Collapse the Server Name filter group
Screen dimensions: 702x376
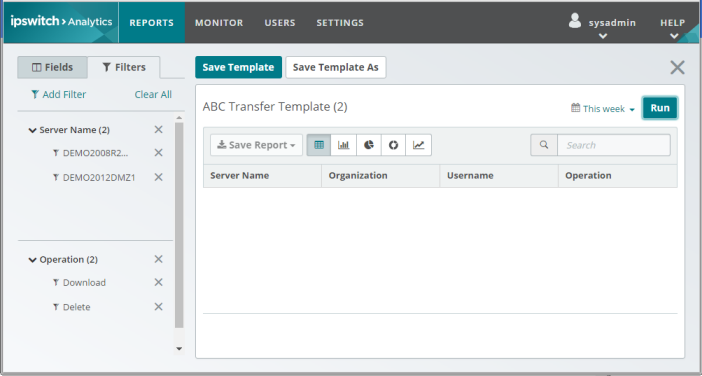pyautogui.click(x=32, y=130)
